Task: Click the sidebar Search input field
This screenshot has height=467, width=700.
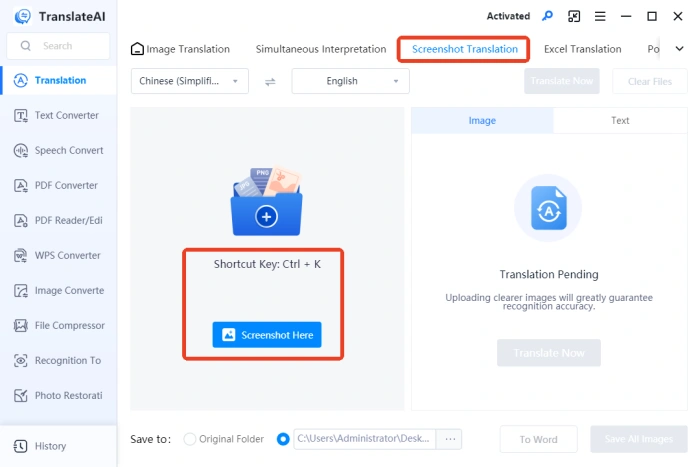Action: click(x=58, y=46)
